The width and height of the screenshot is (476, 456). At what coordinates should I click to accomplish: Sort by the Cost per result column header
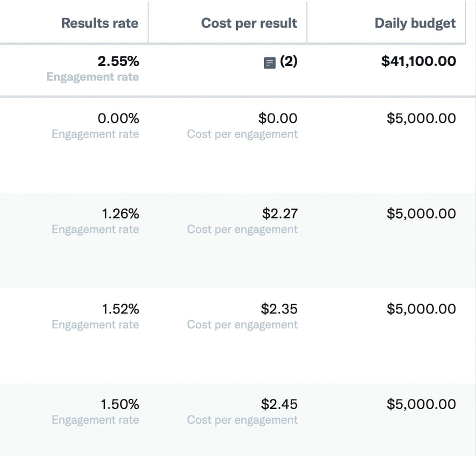pos(249,23)
